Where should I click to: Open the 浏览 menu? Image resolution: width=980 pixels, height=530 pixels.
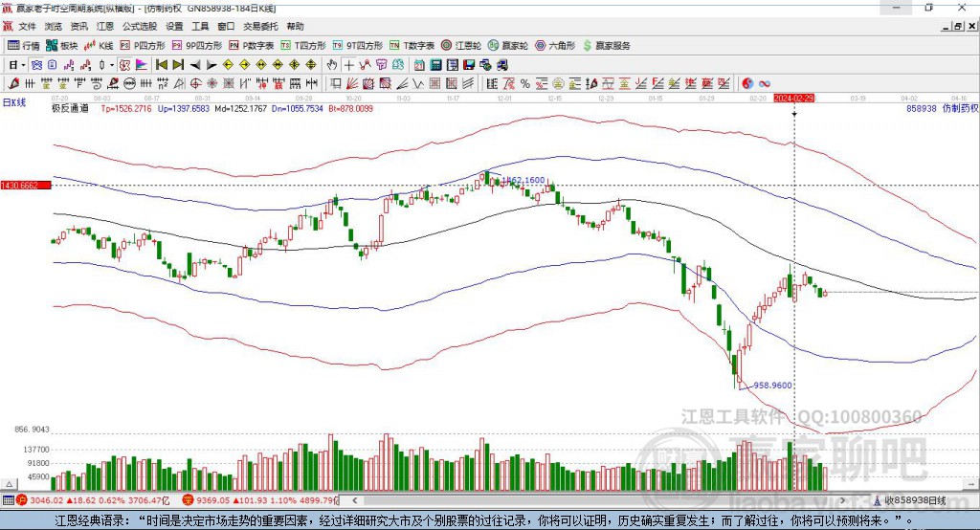54,26
